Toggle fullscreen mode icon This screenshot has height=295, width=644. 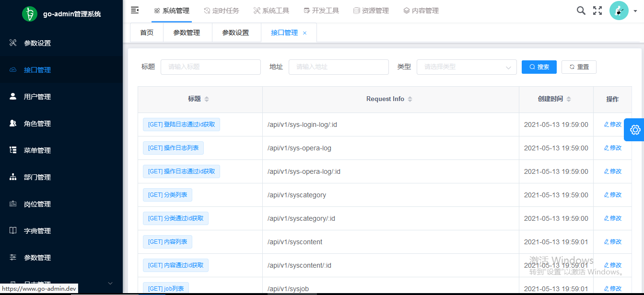[597, 11]
